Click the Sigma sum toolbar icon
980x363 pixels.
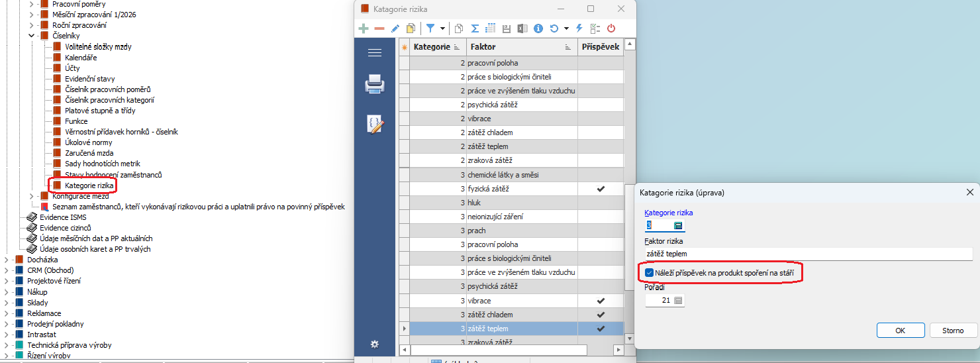point(475,28)
